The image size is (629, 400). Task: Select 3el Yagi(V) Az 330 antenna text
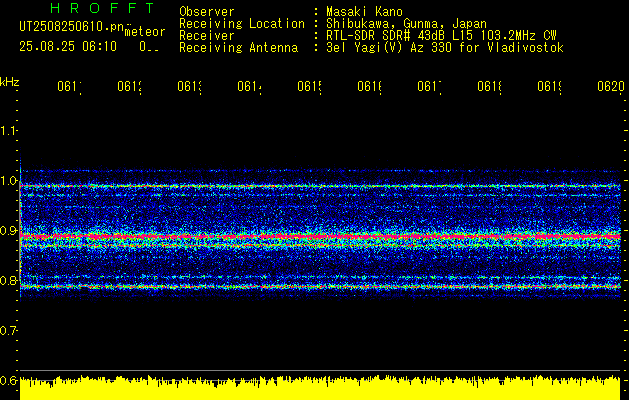pos(445,48)
